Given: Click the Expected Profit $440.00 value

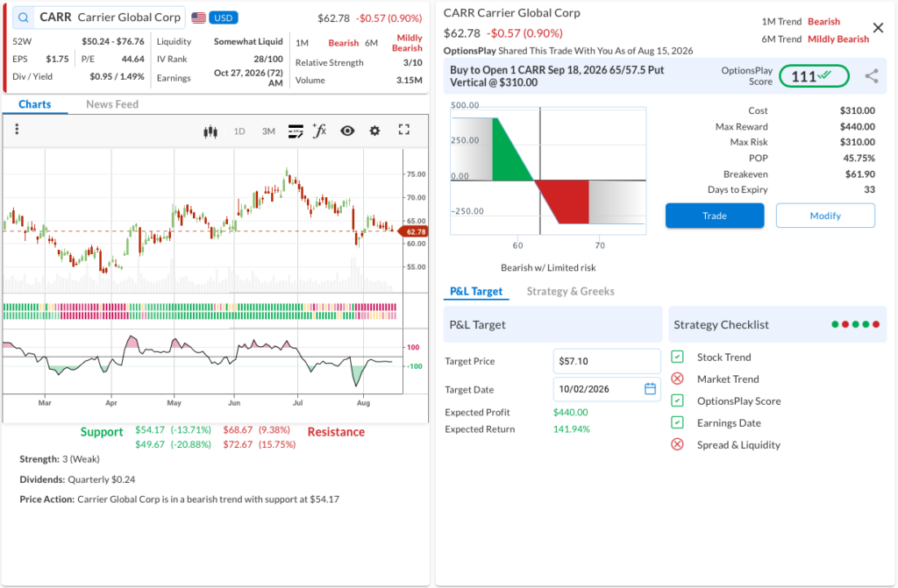Looking at the screenshot, I should click(x=570, y=412).
